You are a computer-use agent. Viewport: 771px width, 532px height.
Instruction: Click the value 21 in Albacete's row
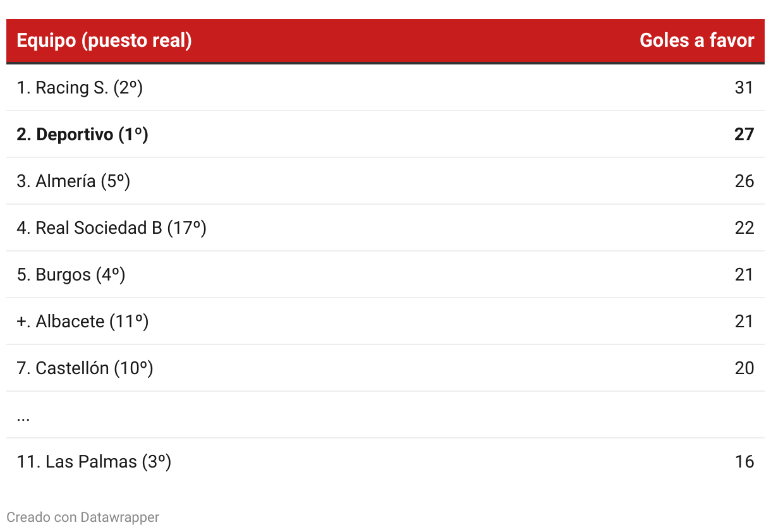point(744,322)
